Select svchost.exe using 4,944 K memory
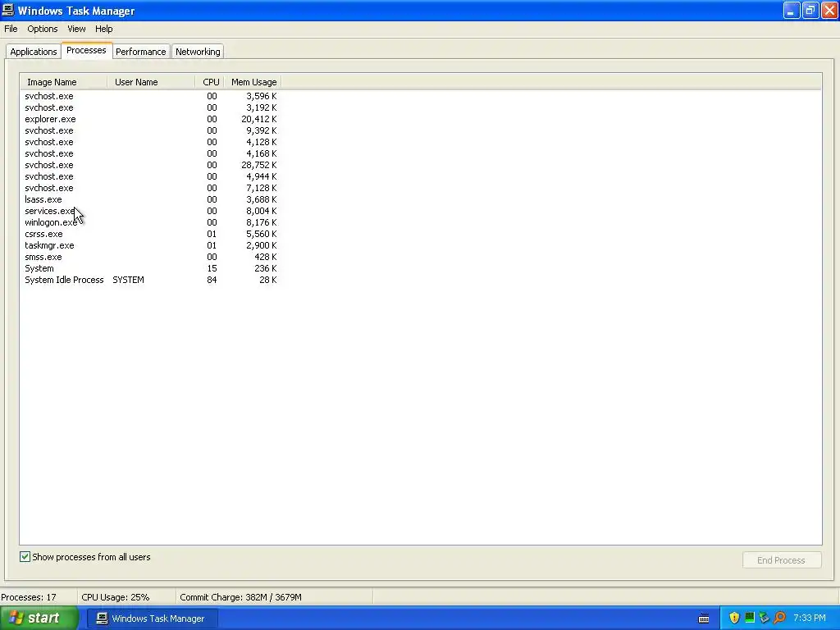 coord(151,176)
